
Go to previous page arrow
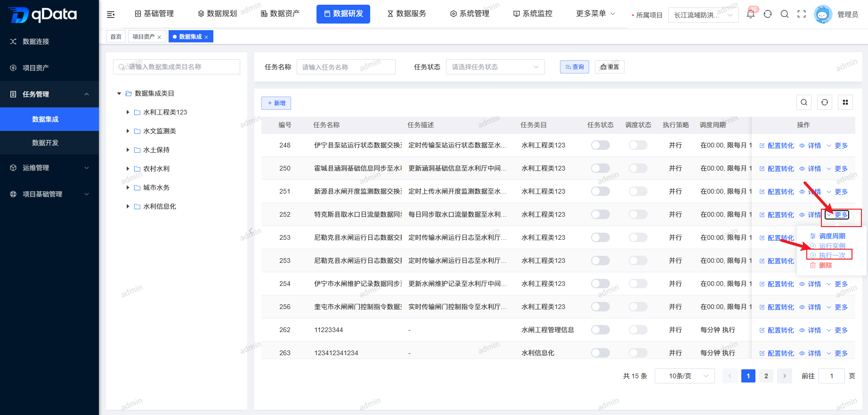point(730,376)
